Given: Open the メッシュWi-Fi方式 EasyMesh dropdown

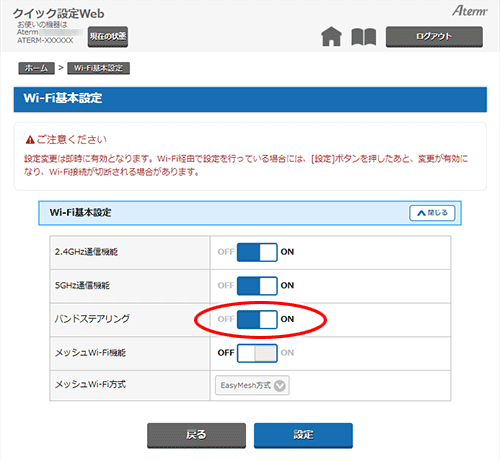Looking at the screenshot, I should pos(252,385).
